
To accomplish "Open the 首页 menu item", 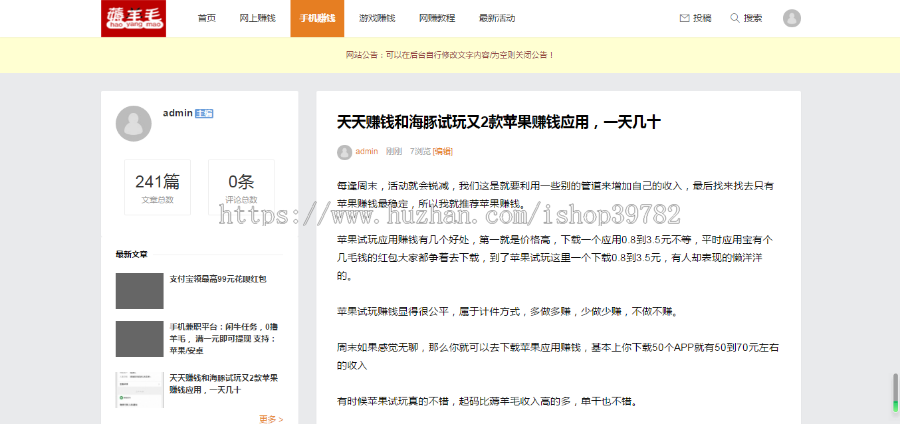I will (207, 18).
